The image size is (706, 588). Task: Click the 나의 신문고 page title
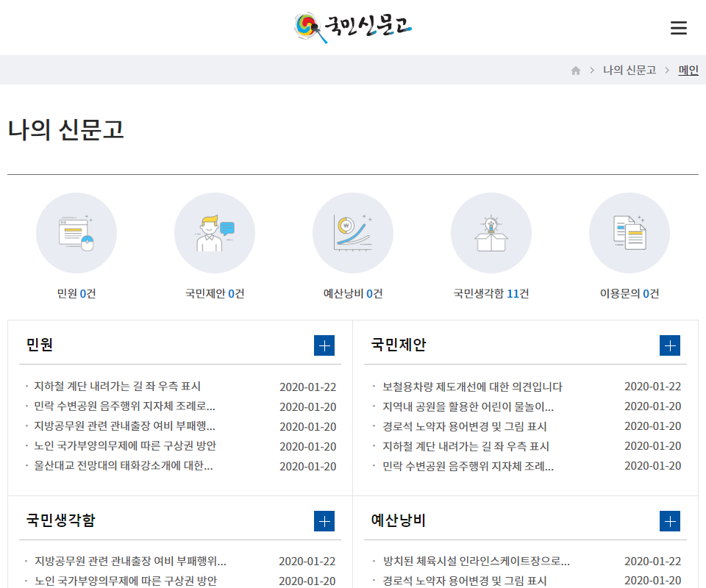65,129
